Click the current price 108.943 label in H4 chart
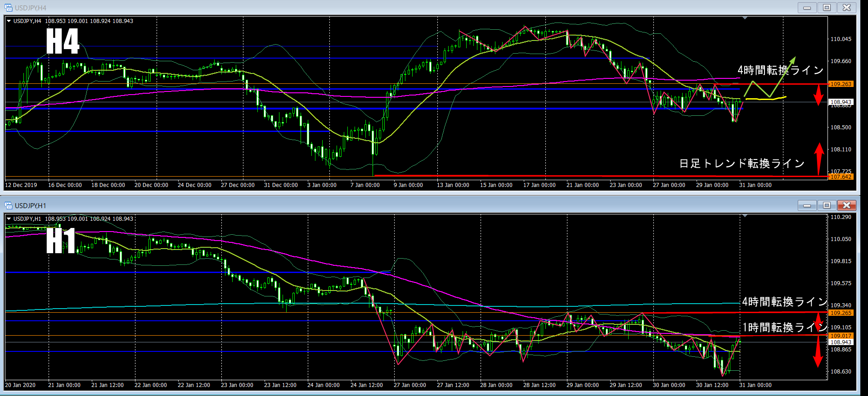Image resolution: width=868 pixels, height=396 pixels. pyautogui.click(x=841, y=102)
